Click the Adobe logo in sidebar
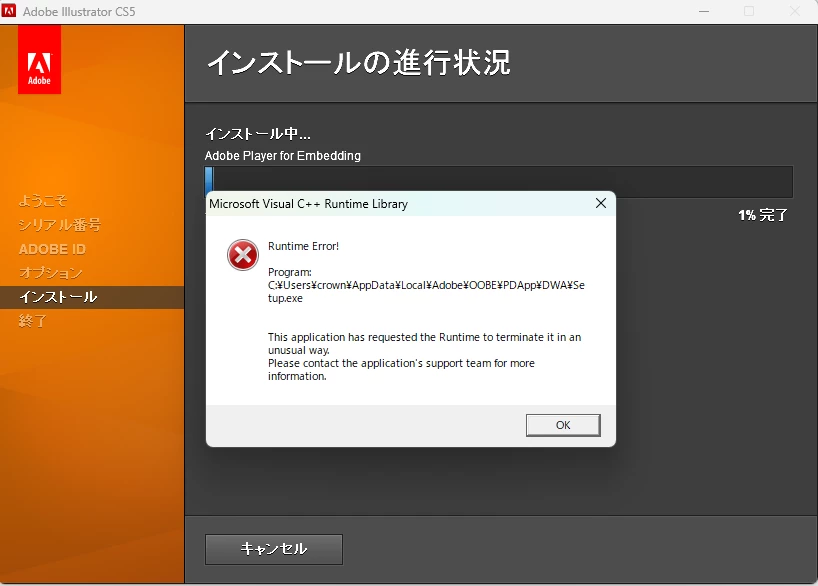Image resolution: width=818 pixels, height=586 pixels. click(x=40, y=59)
